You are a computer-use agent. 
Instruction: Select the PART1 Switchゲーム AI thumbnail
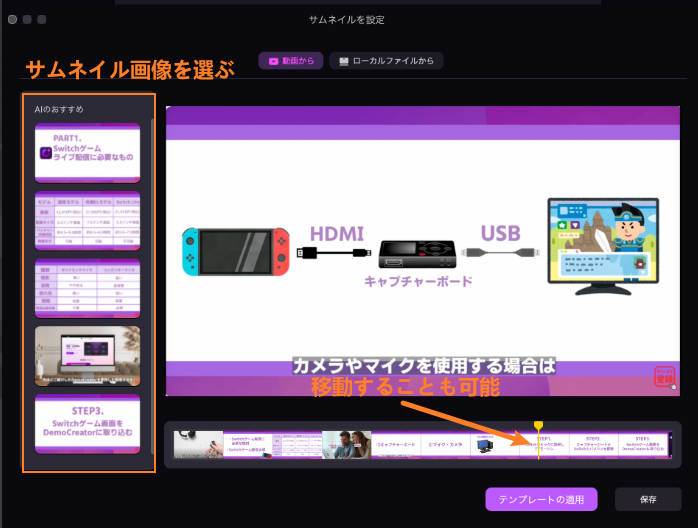(x=87, y=153)
